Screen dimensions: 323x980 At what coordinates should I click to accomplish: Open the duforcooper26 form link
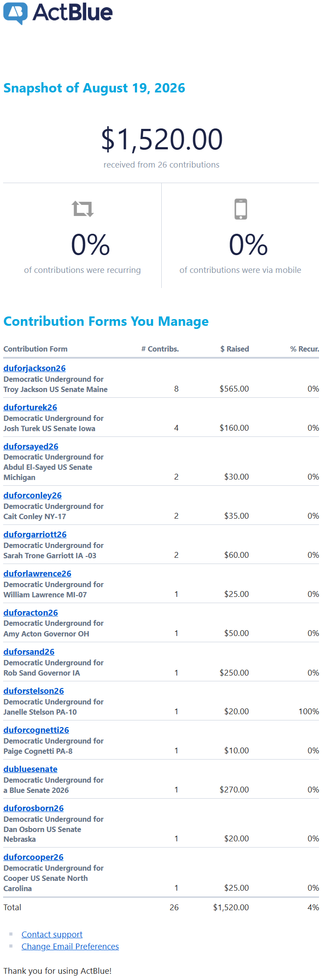(33, 857)
